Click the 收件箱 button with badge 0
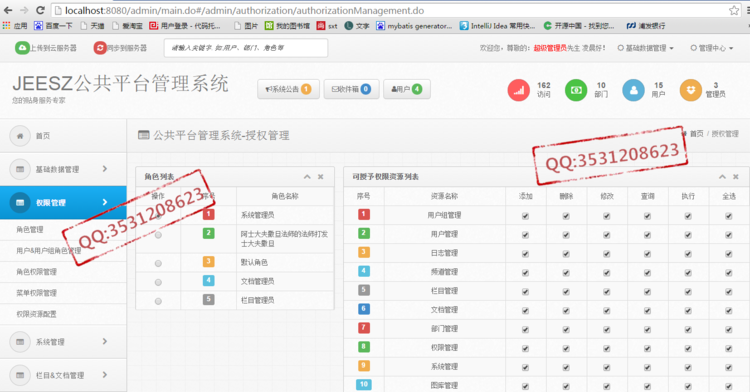 click(x=352, y=89)
